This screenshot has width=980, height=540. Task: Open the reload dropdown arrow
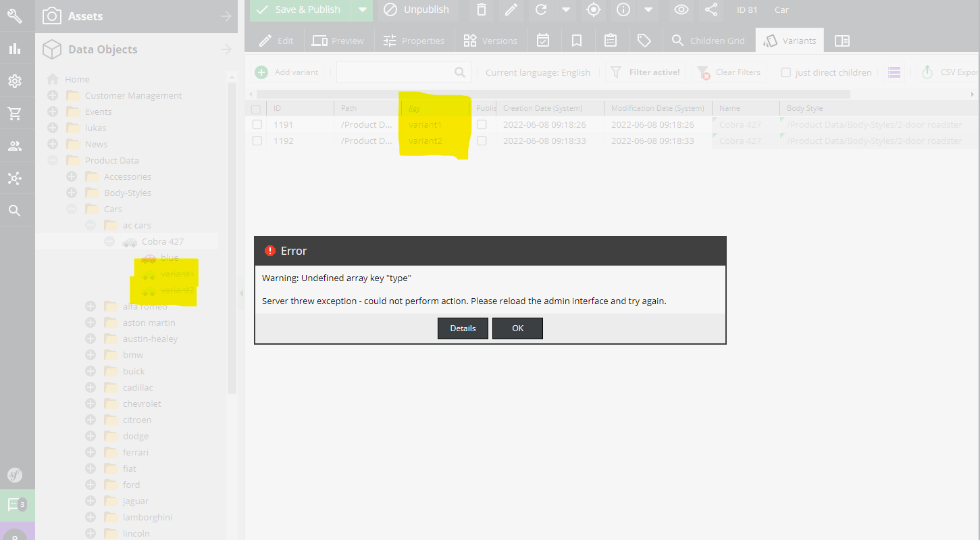pos(566,9)
